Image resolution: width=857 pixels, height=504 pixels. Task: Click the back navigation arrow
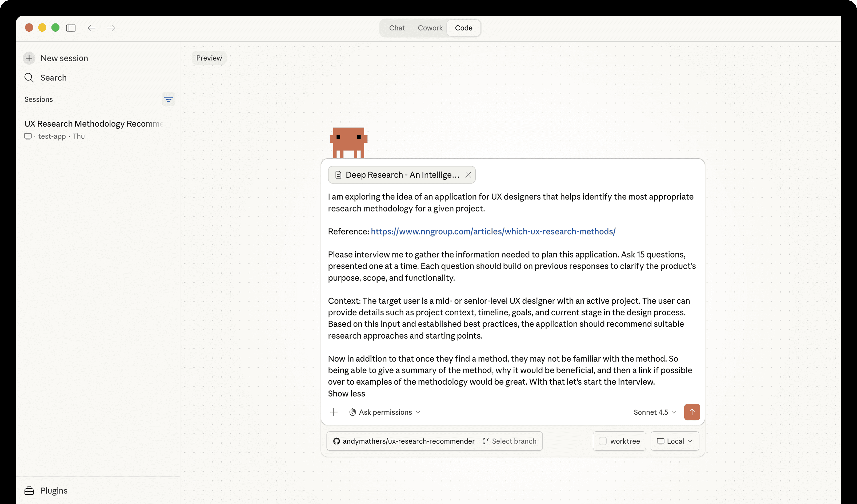pos(91,28)
